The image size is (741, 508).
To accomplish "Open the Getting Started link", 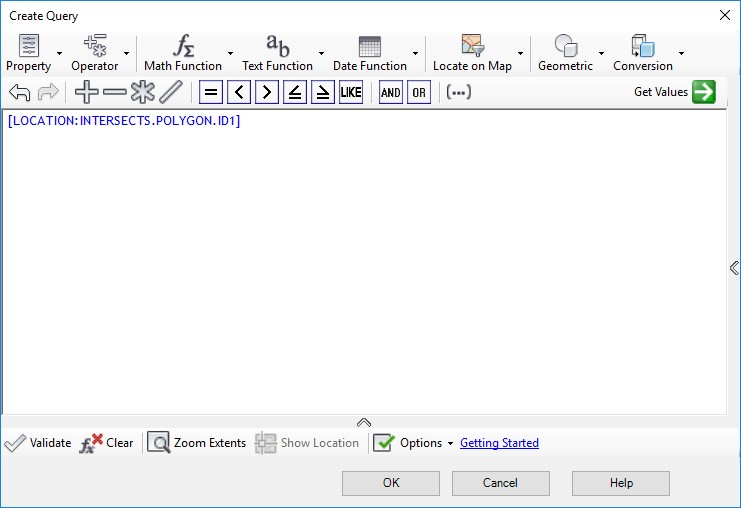I will [x=499, y=443].
